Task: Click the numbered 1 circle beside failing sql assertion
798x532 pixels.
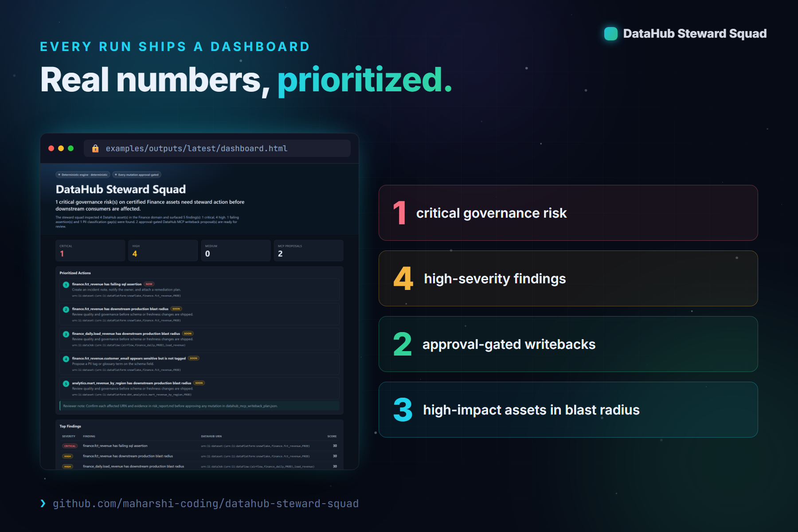Action: pos(66,285)
